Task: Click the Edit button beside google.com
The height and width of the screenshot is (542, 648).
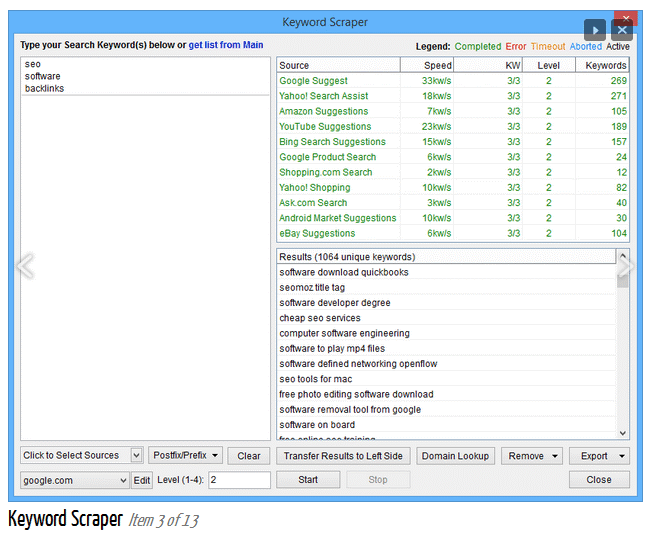Action: 142,480
